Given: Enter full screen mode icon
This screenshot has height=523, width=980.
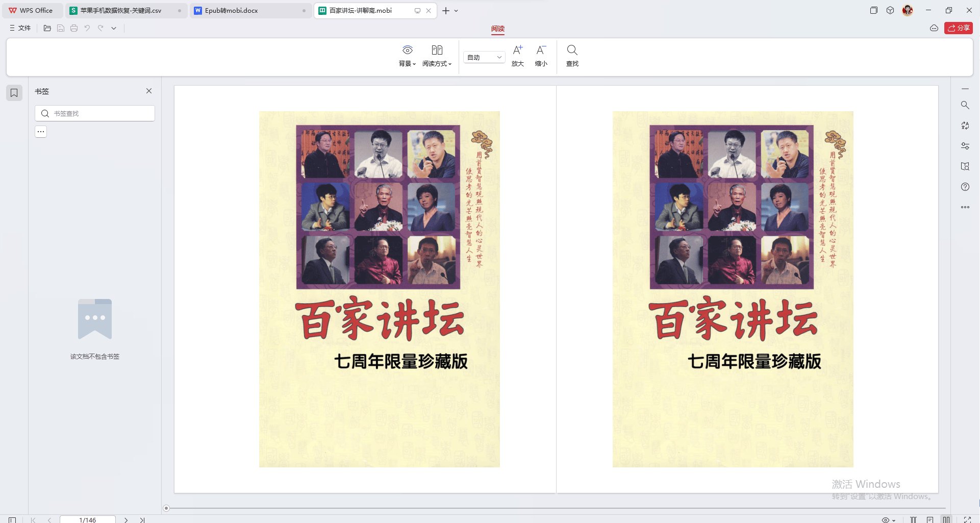Looking at the screenshot, I should click(967, 520).
